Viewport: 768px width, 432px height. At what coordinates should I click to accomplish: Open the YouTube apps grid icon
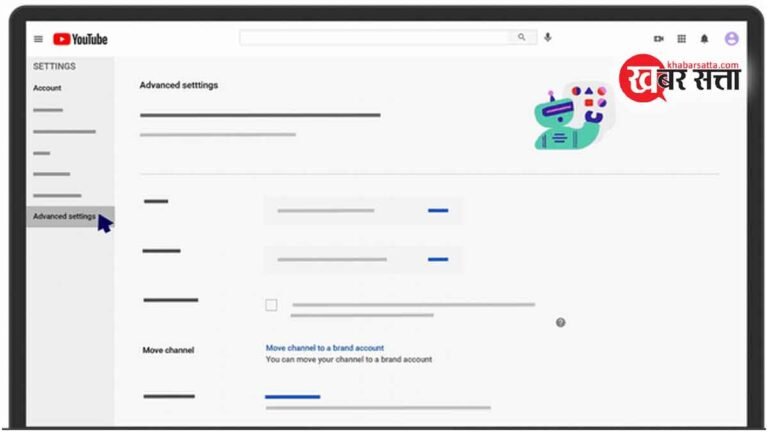pyautogui.click(x=681, y=39)
